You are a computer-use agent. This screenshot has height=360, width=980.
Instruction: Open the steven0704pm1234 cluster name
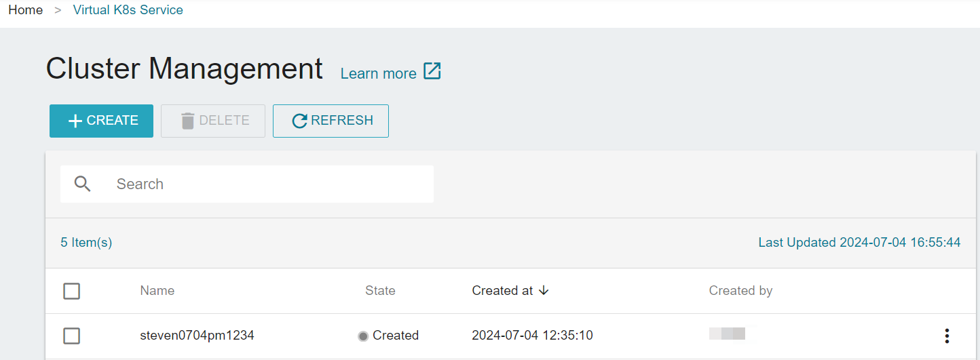tap(197, 335)
